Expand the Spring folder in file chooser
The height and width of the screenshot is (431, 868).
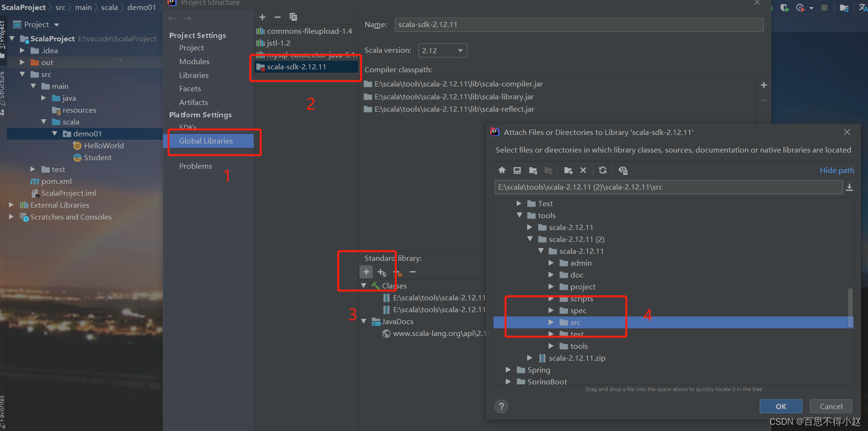click(508, 370)
